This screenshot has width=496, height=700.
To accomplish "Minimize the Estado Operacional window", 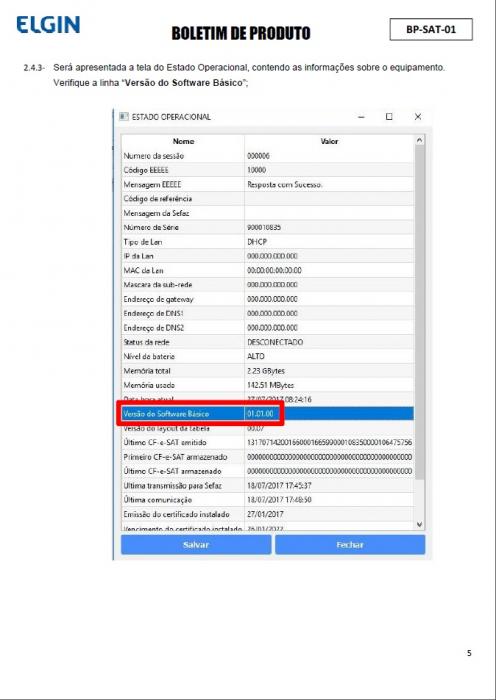I will point(362,117).
